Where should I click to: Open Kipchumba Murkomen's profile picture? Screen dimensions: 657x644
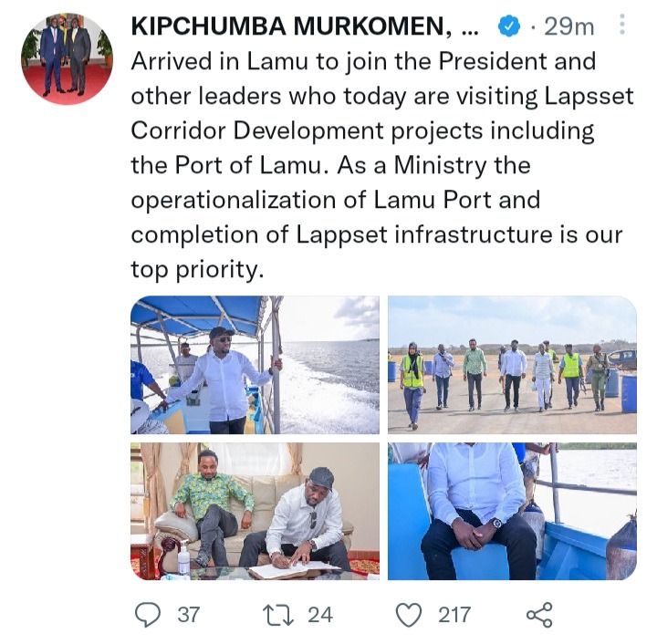67,58
